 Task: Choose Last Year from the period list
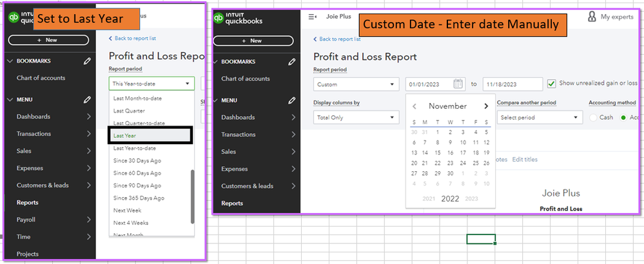[150, 135]
